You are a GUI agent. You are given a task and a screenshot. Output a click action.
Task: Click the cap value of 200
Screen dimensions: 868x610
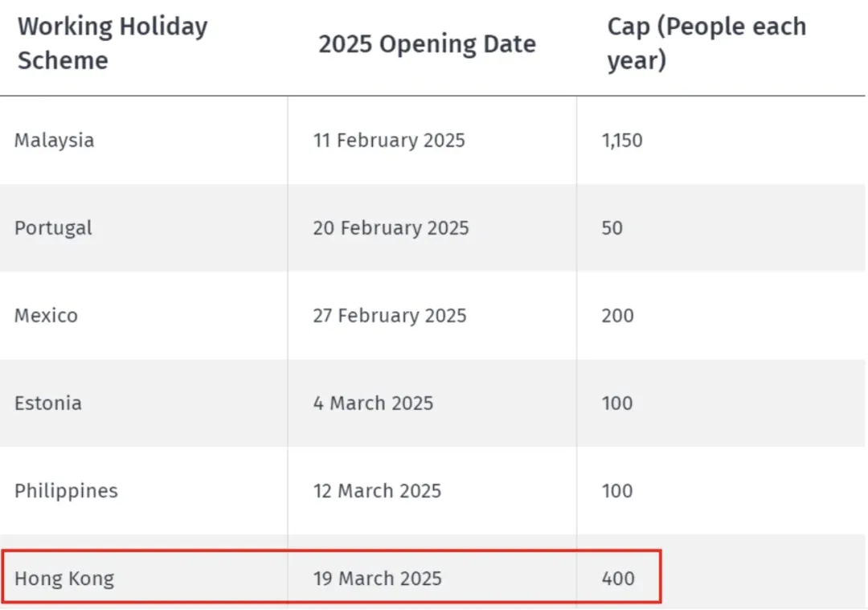617,316
